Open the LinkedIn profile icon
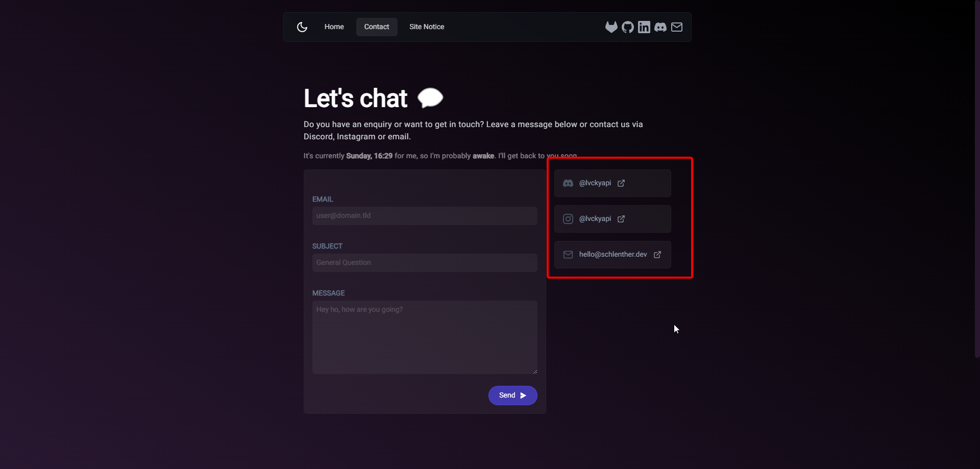 [644, 27]
